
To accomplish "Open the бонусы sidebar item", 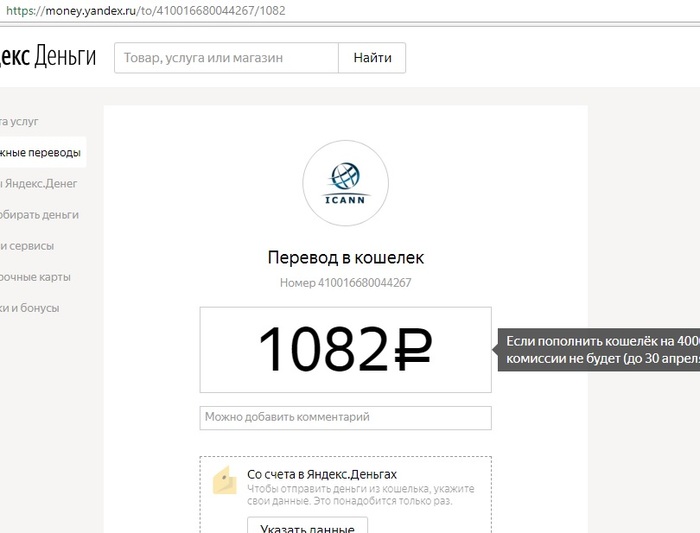I will pyautogui.click(x=29, y=308).
